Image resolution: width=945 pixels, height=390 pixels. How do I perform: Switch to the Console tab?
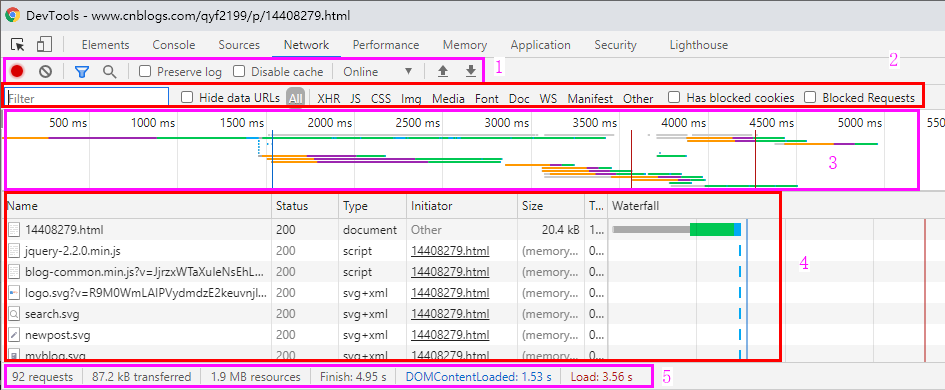tap(174, 45)
